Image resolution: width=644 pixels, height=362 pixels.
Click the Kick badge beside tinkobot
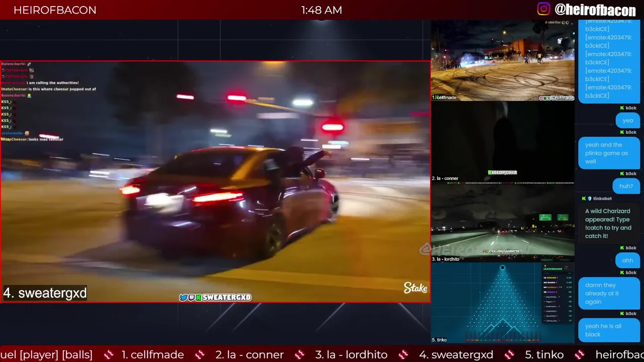click(584, 199)
